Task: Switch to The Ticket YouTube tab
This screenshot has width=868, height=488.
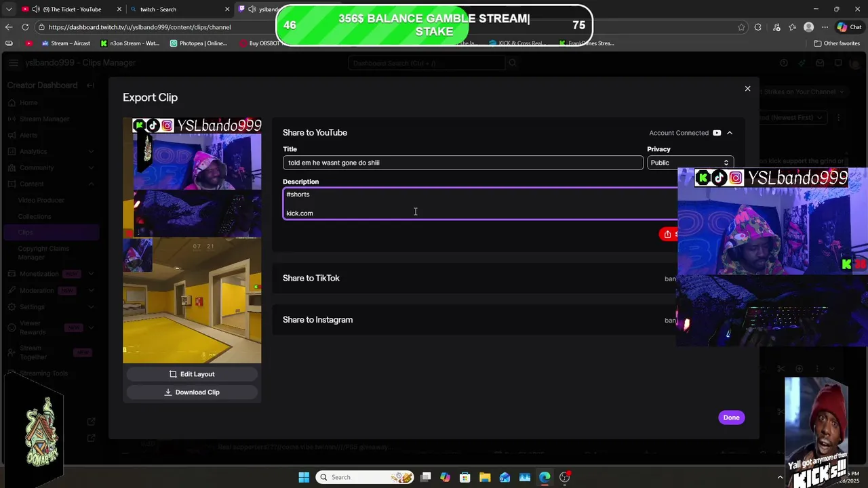Action: point(71,9)
